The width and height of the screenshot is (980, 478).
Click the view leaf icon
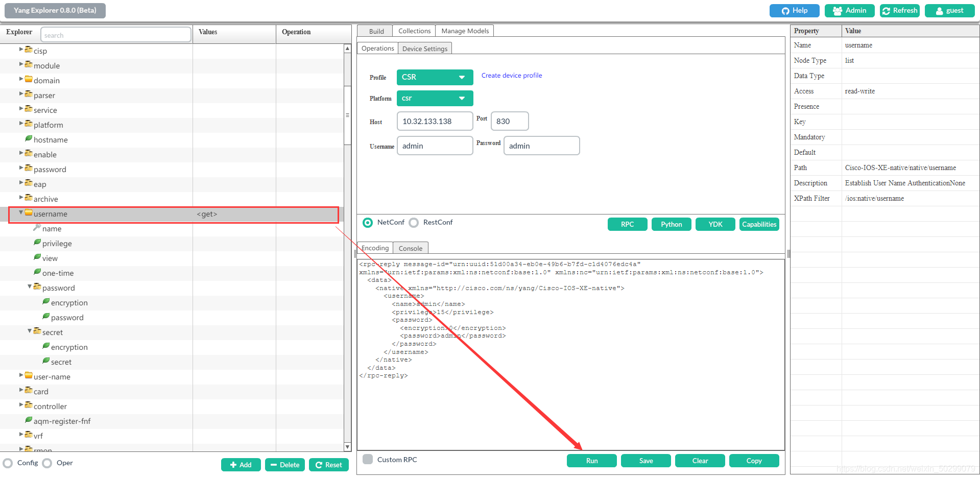click(x=37, y=257)
